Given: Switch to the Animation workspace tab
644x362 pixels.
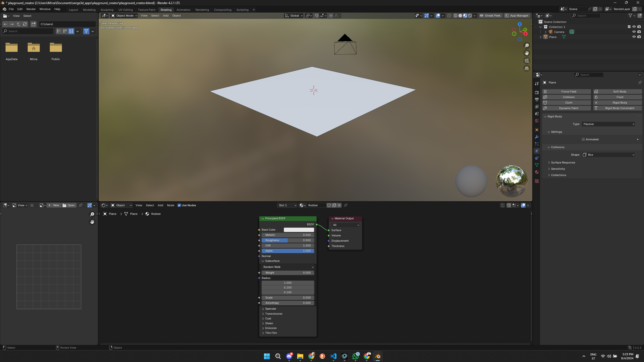Looking at the screenshot, I should tap(183, 10).
